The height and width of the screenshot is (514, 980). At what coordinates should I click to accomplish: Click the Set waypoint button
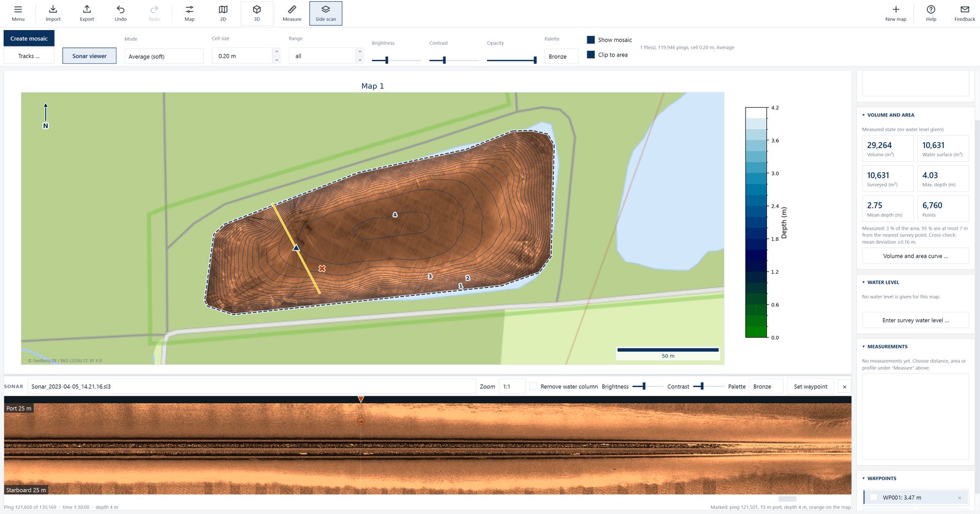(810, 387)
